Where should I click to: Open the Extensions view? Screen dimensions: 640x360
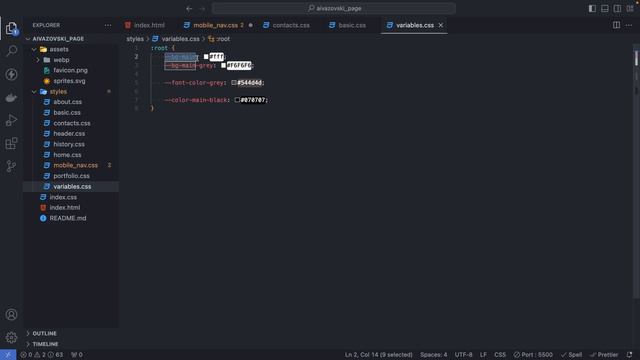[x=11, y=143]
